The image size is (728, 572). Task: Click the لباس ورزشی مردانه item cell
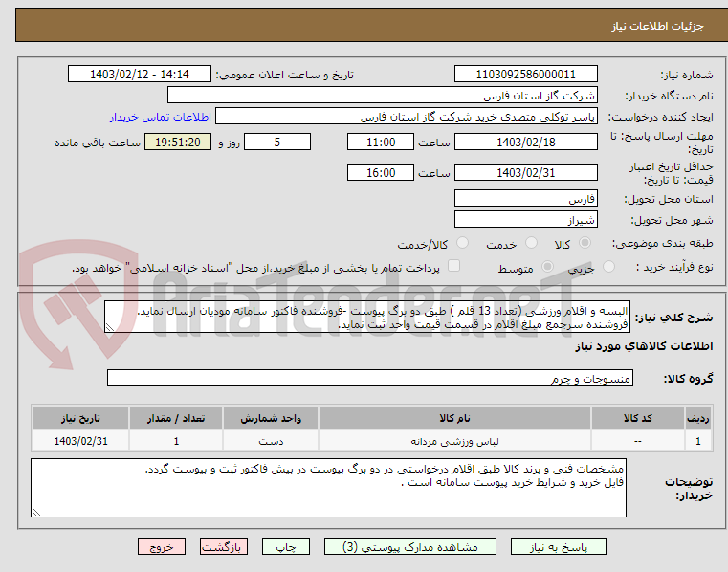(x=454, y=441)
